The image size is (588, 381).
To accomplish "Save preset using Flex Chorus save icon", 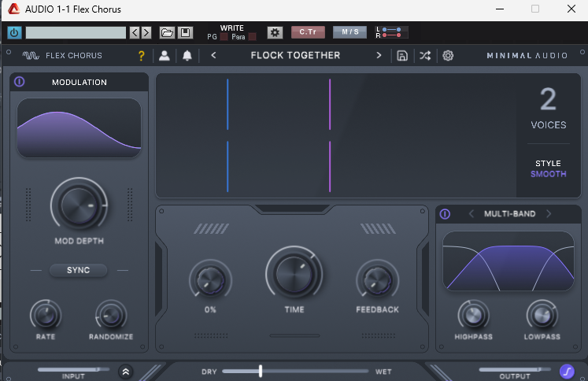I will click(x=402, y=56).
